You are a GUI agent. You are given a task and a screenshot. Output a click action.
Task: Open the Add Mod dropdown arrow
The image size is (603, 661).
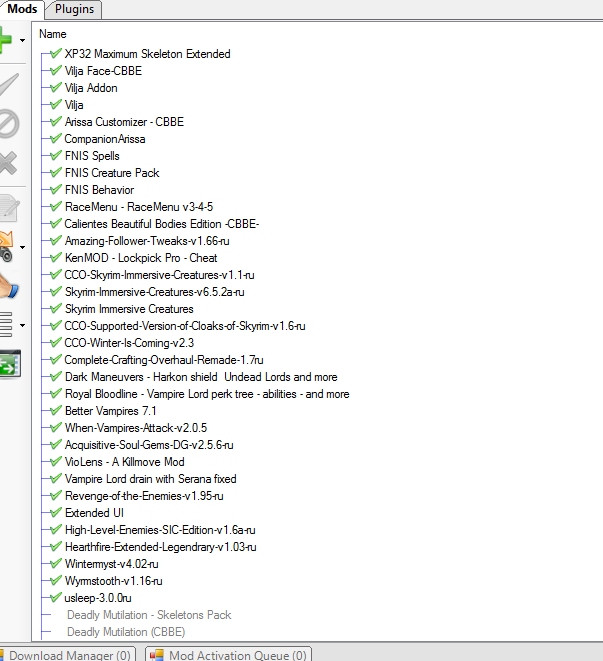pyautogui.click(x=22, y=40)
